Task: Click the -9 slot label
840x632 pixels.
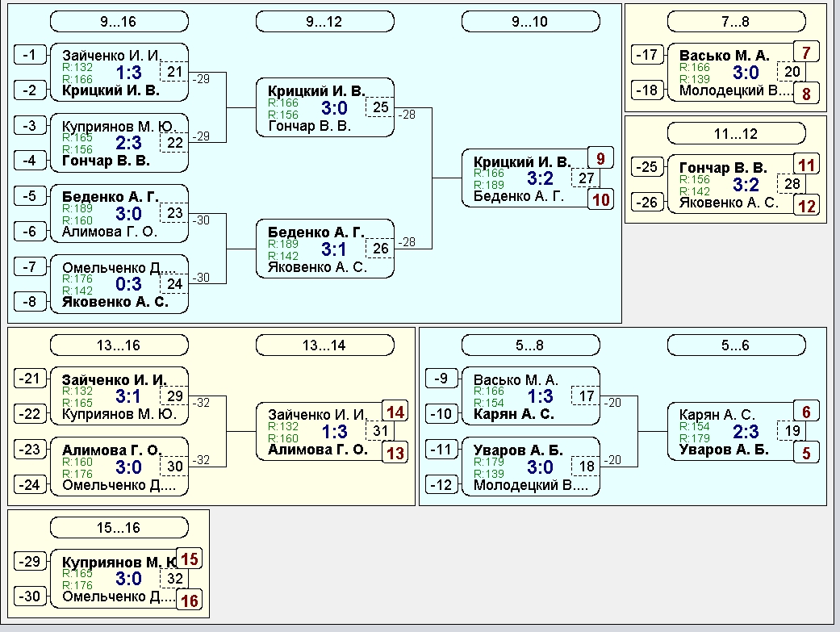Action: tap(441, 378)
